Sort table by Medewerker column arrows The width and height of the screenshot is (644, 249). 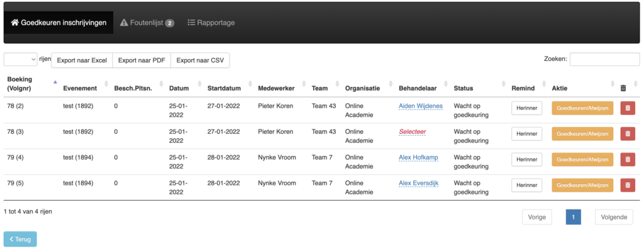(304, 84)
